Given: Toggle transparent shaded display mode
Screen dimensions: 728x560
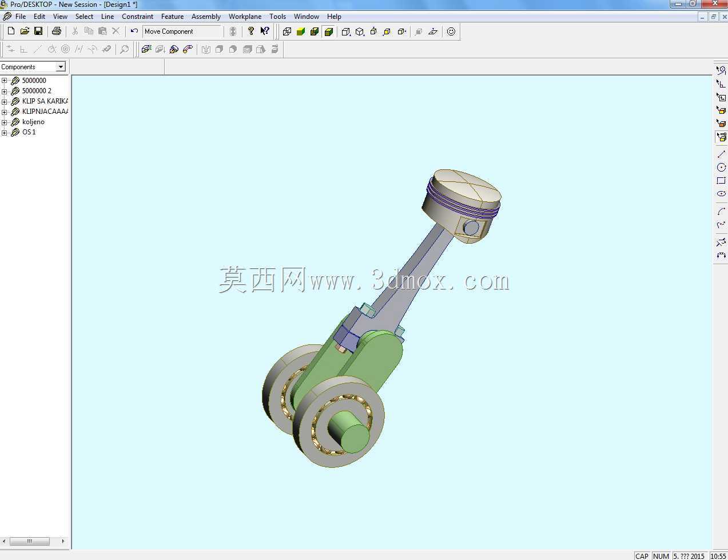Looking at the screenshot, I should 315,31.
